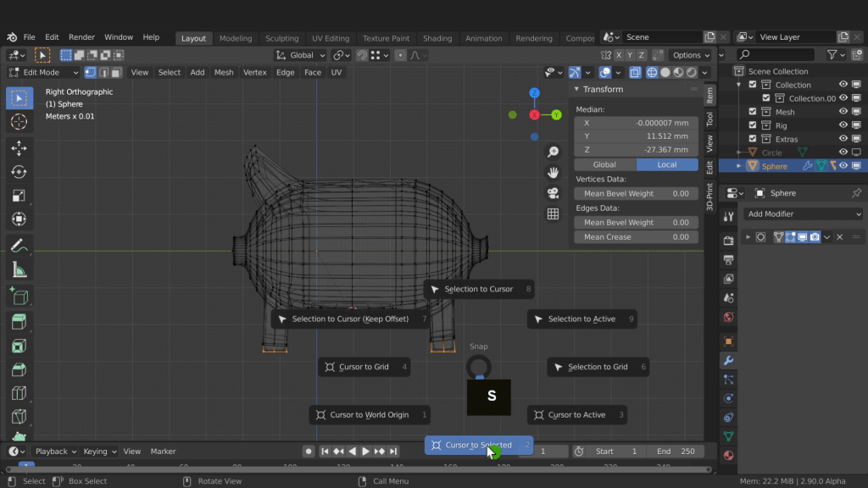868x488 pixels.
Task: Collapse the Transform panel
Action: pos(577,89)
